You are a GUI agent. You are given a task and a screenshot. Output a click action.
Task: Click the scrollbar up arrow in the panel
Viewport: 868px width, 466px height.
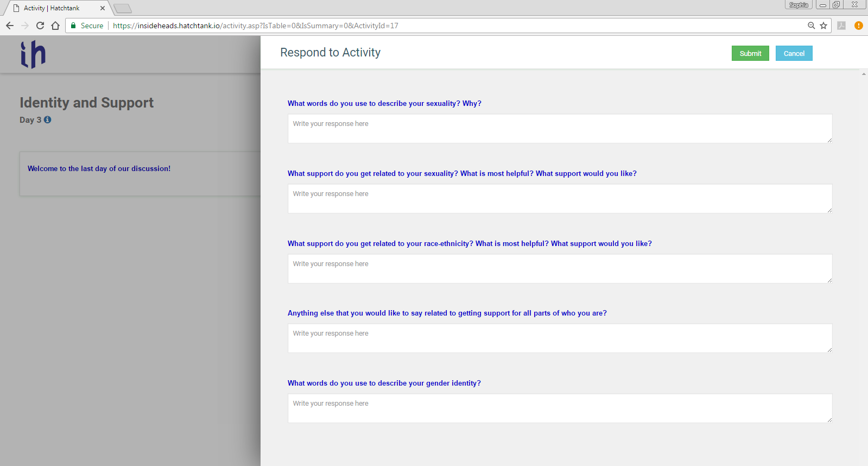[x=864, y=74]
